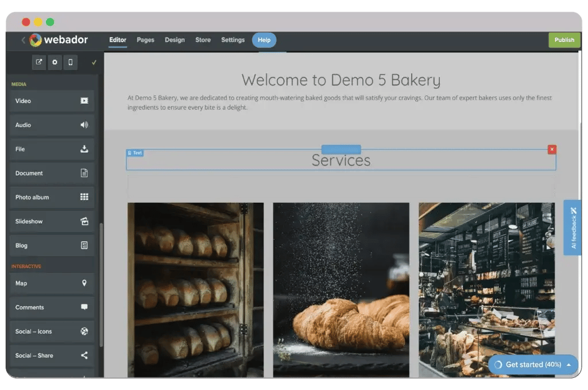588x390 pixels.
Task: Select the croissant photo
Action: click(x=341, y=289)
